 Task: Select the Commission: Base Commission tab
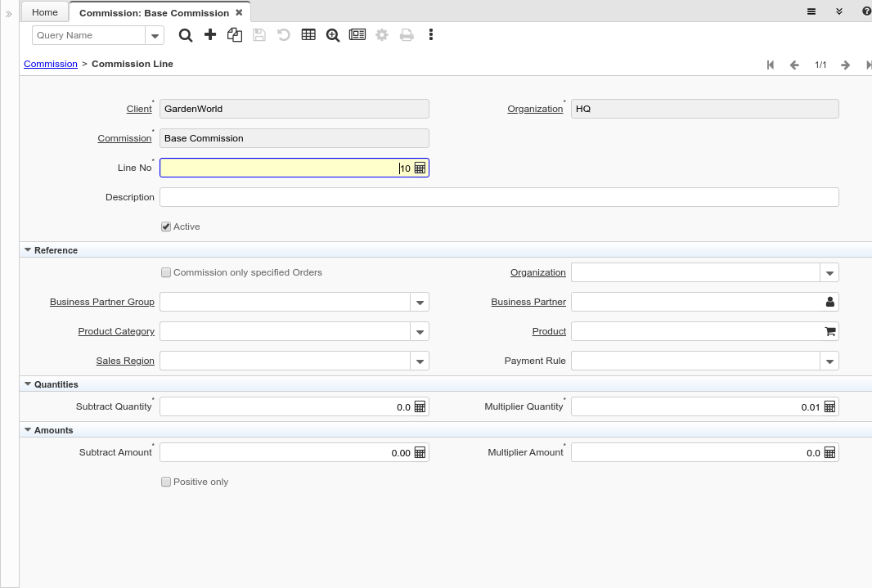pyautogui.click(x=154, y=13)
